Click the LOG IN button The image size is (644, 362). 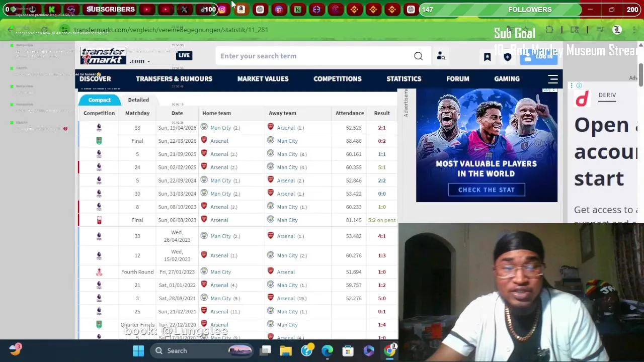[x=539, y=57]
